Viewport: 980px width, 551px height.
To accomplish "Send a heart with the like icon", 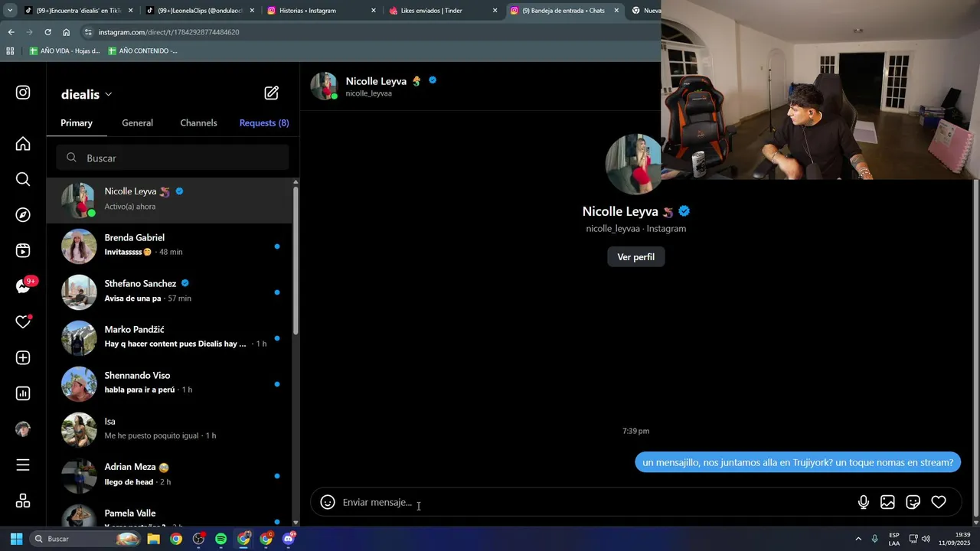I will (939, 502).
